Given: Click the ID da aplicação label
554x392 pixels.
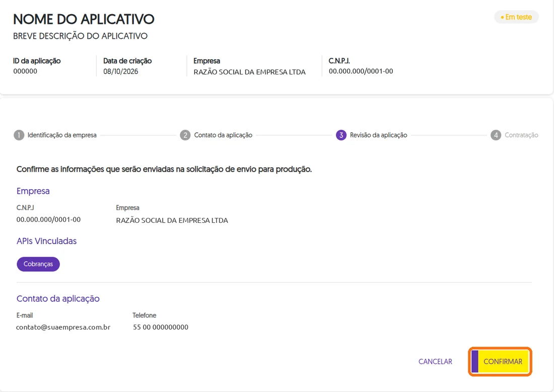Looking at the screenshot, I should click(x=37, y=61).
